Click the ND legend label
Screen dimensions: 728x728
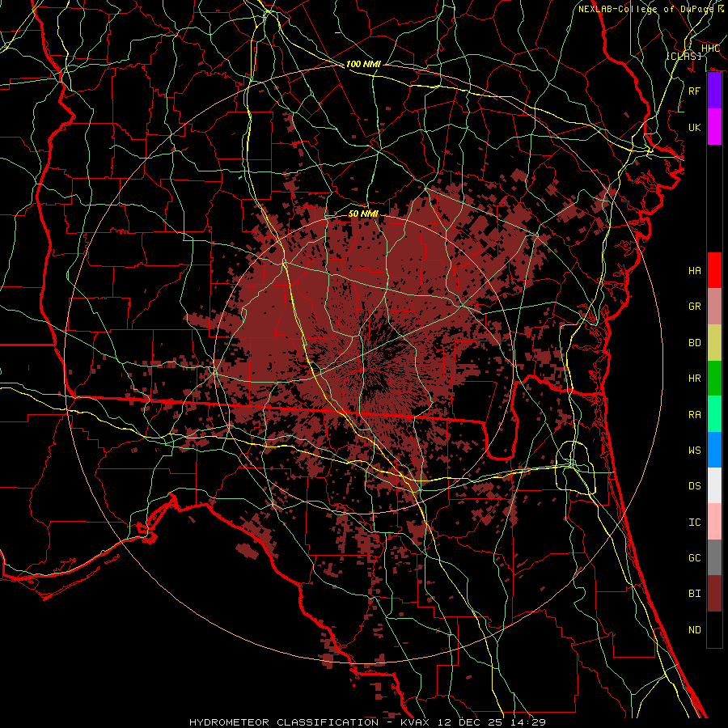[x=695, y=630]
